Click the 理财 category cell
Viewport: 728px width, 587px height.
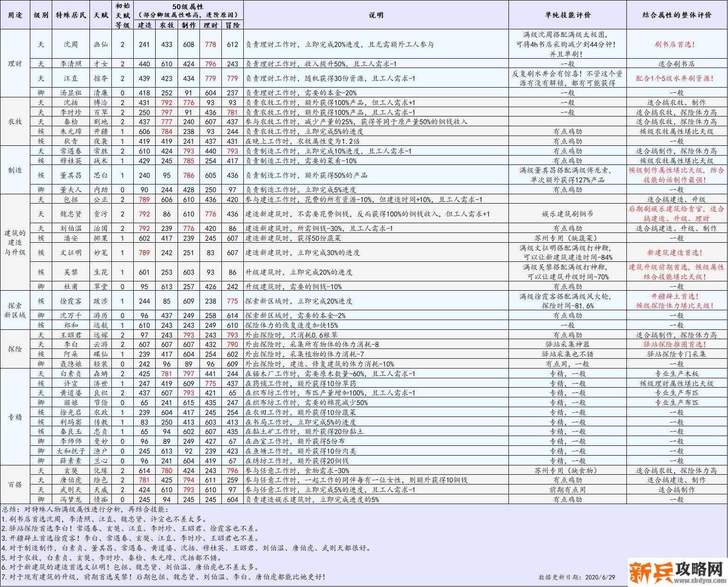pos(15,63)
